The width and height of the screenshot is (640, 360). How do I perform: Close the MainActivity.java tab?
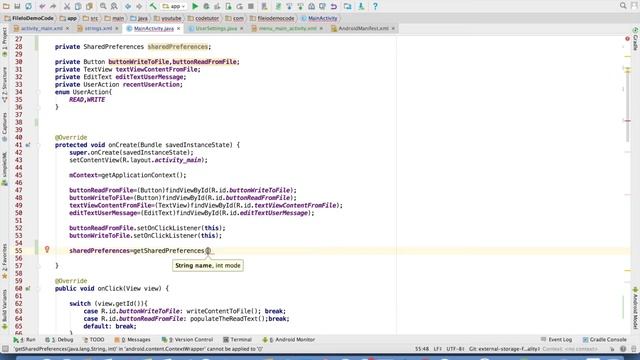(x=178, y=29)
